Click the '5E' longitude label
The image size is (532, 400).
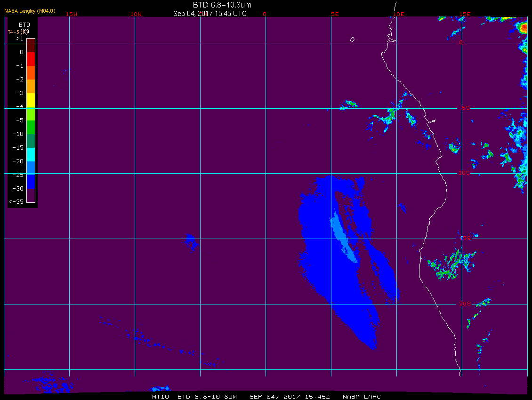pyautogui.click(x=335, y=14)
